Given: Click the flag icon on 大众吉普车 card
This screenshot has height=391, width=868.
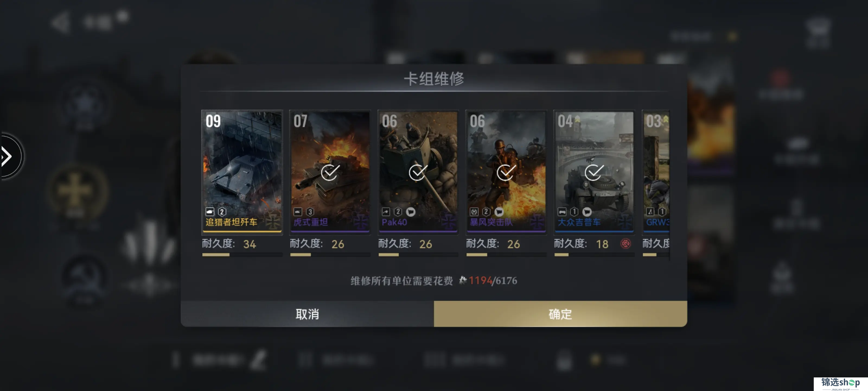Looking at the screenshot, I should (x=587, y=212).
